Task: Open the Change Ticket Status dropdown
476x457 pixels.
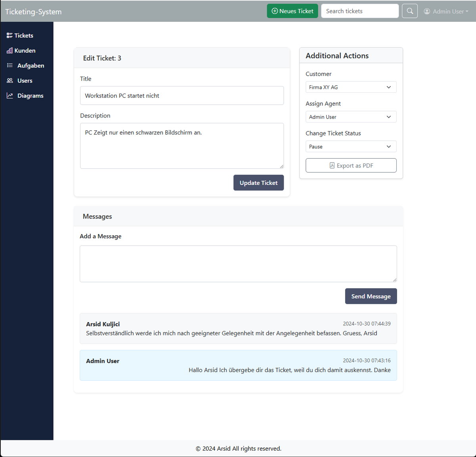Action: click(351, 147)
